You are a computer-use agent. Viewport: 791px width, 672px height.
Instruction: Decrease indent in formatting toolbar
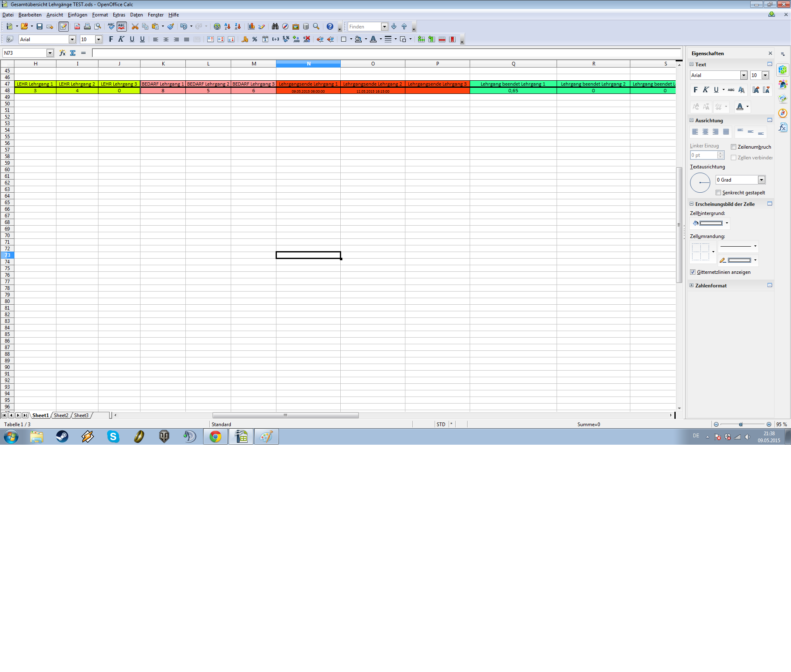click(x=320, y=40)
